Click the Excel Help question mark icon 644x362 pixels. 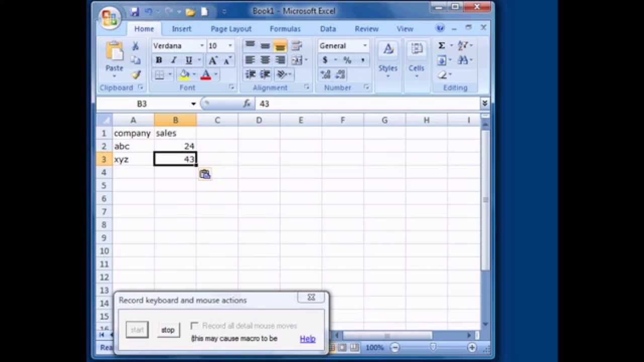[440, 28]
